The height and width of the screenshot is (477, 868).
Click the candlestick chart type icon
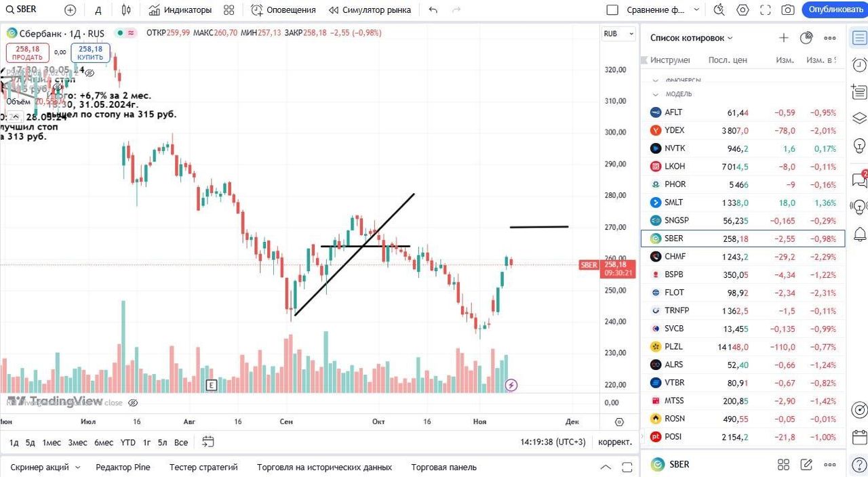[x=126, y=10]
